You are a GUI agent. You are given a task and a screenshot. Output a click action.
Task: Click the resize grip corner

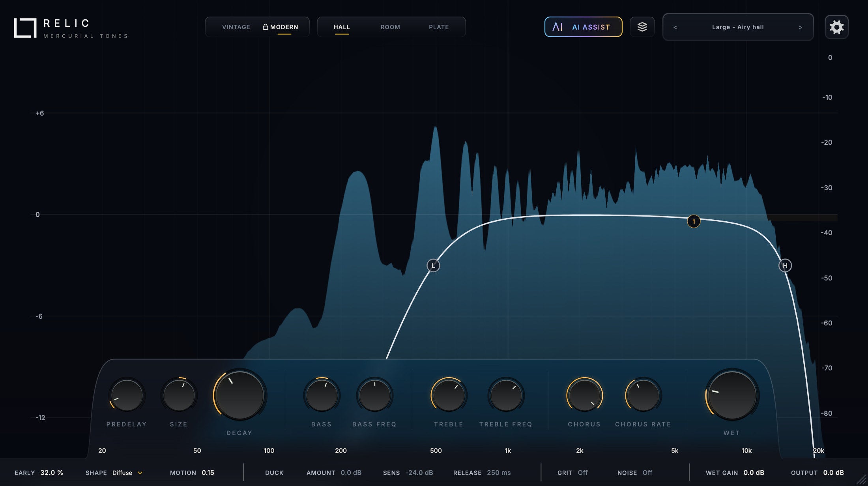(861, 479)
